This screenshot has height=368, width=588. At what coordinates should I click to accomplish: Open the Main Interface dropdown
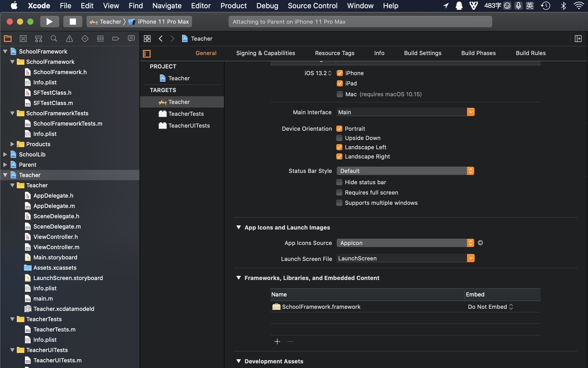click(x=471, y=112)
